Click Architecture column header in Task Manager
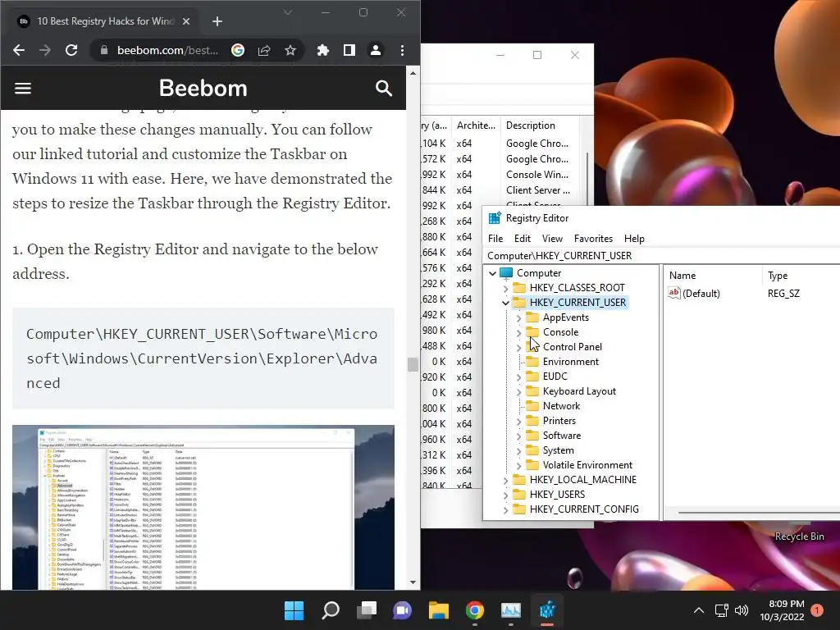Image resolution: width=840 pixels, height=630 pixels. click(476, 126)
